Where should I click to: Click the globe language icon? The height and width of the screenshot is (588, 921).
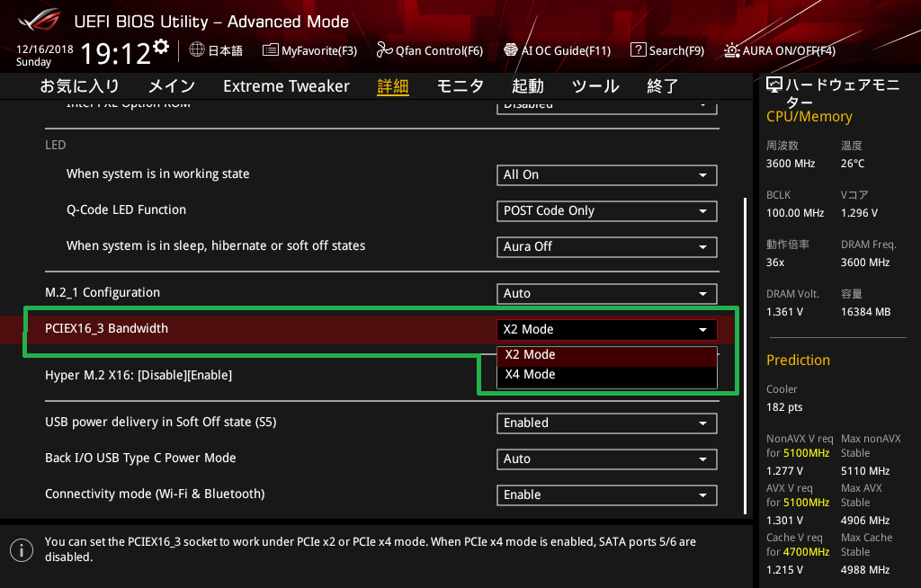click(197, 49)
